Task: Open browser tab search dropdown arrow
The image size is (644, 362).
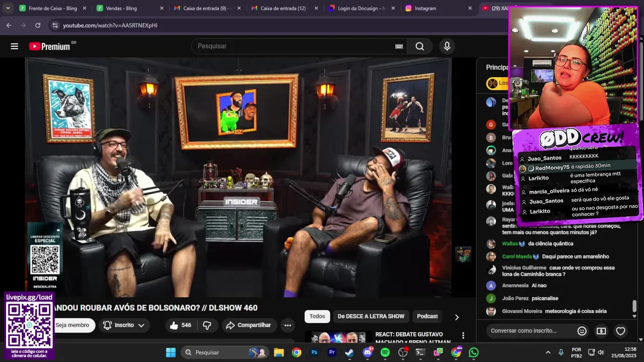Action: [8, 8]
